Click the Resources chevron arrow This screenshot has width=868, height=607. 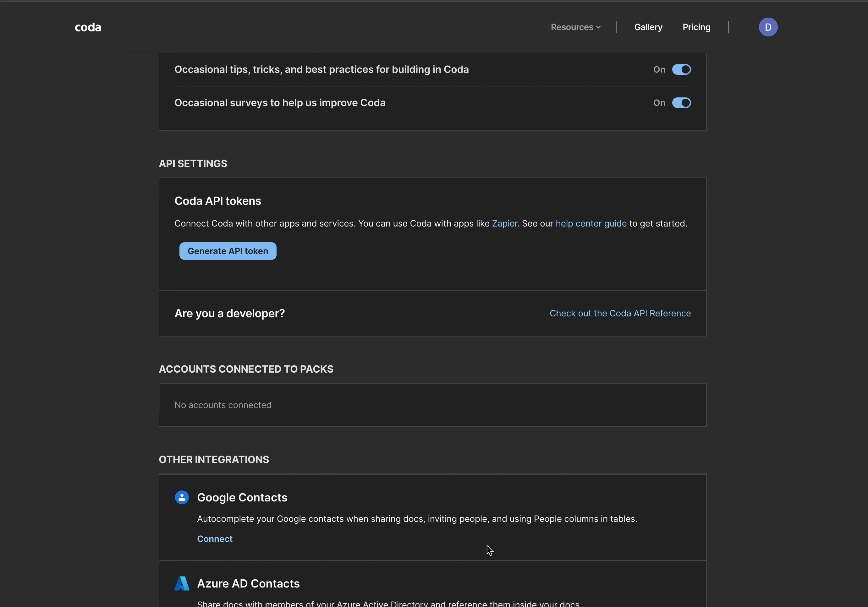click(x=598, y=27)
